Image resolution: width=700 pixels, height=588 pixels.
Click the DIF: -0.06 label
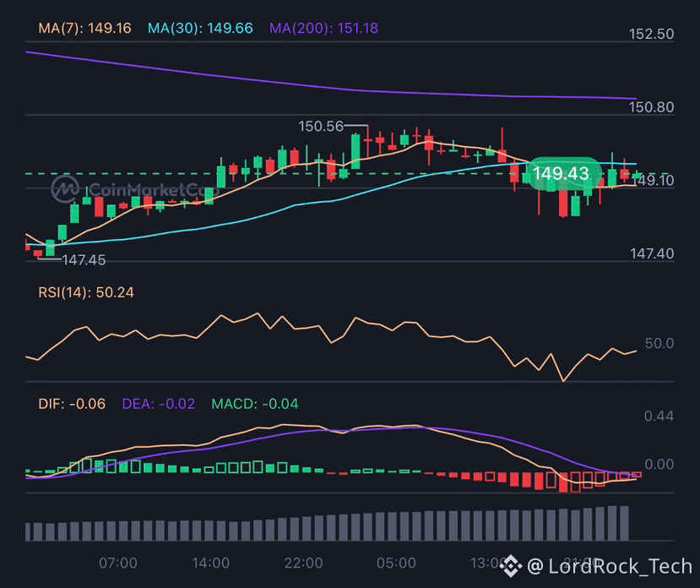tap(72, 404)
